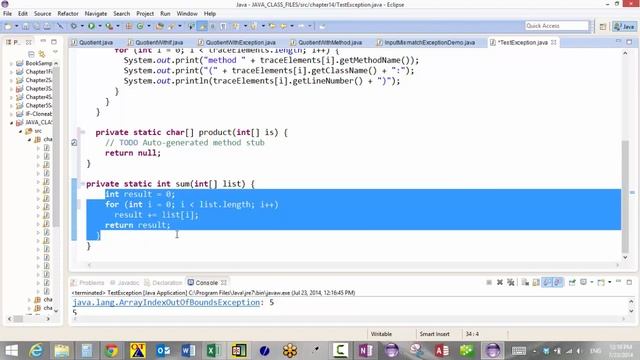Click the Open Perspective icon
The height and width of the screenshot is (360, 640).
tap(603, 27)
